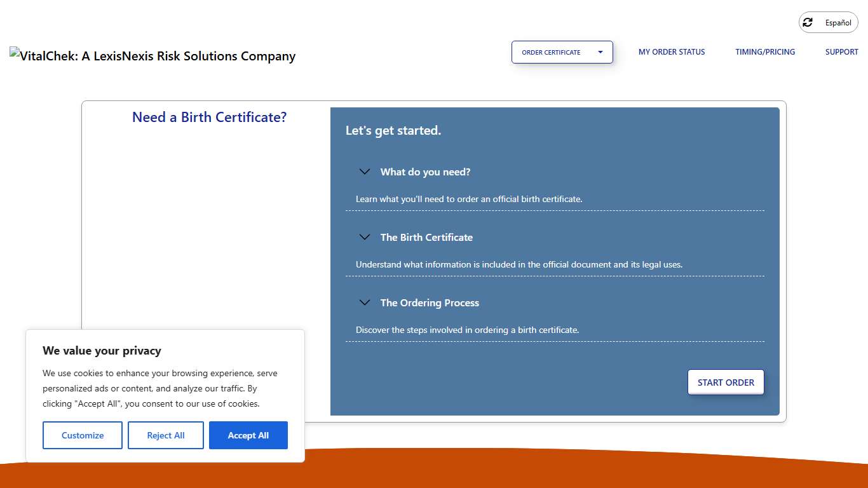The width and height of the screenshot is (868, 488).
Task: Open the SUPPORT page
Action: coord(841,52)
